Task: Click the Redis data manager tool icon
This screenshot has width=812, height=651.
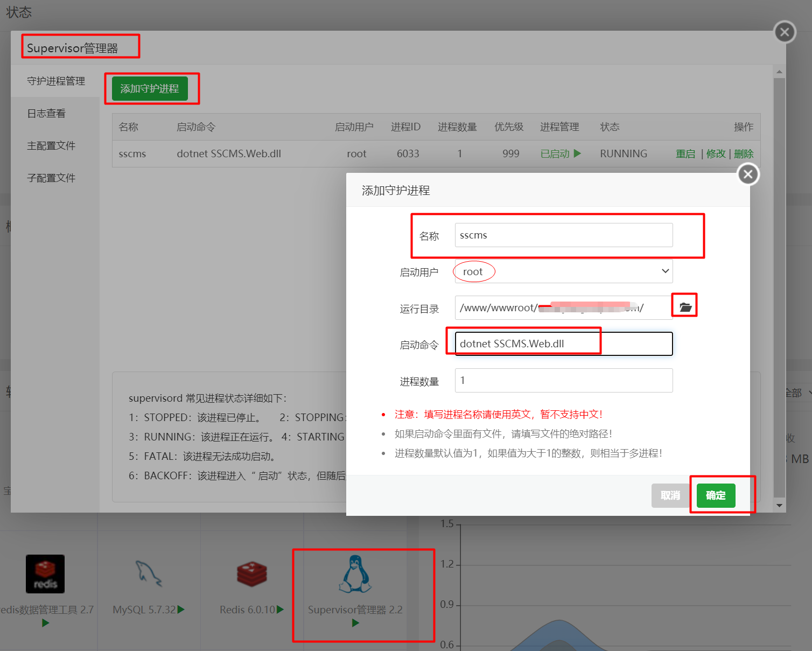Action: 45,574
